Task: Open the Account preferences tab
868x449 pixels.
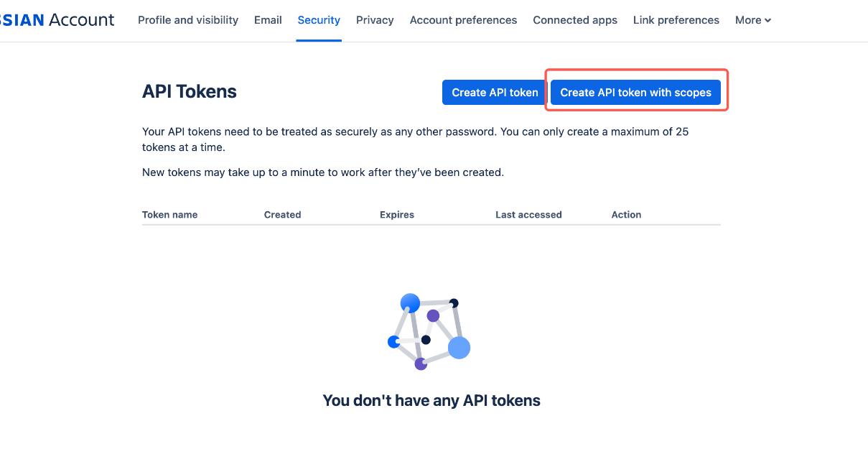Action: pyautogui.click(x=463, y=20)
